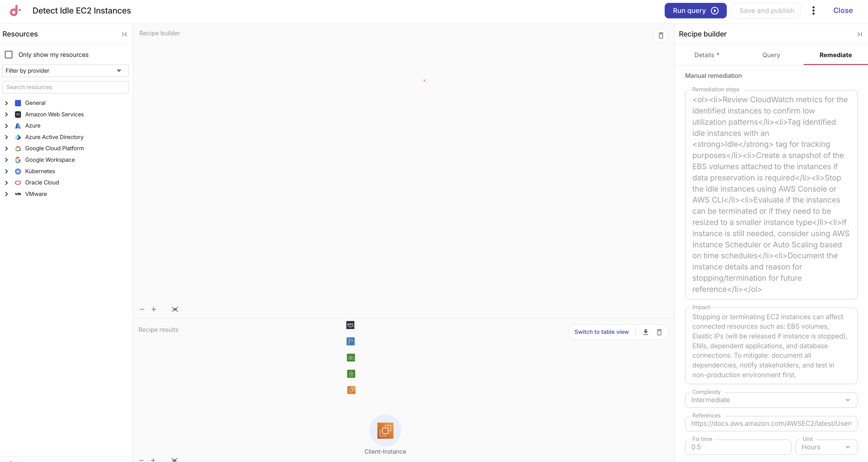Click the green cloud VPC node icon

351,357
